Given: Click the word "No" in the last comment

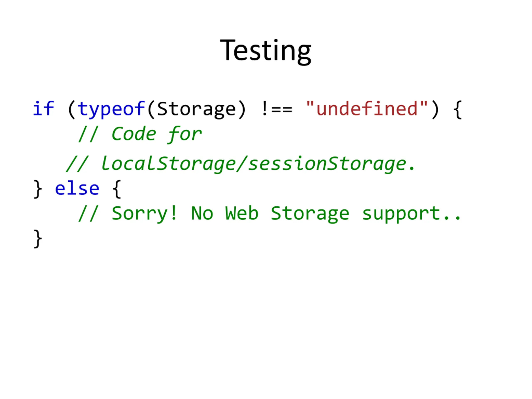Looking at the screenshot, I should (x=202, y=213).
